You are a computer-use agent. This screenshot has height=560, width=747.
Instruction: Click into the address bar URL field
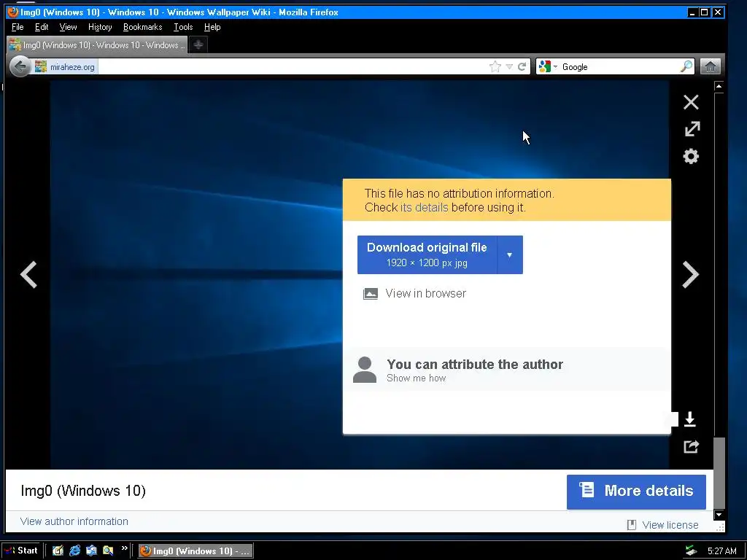[293, 66]
